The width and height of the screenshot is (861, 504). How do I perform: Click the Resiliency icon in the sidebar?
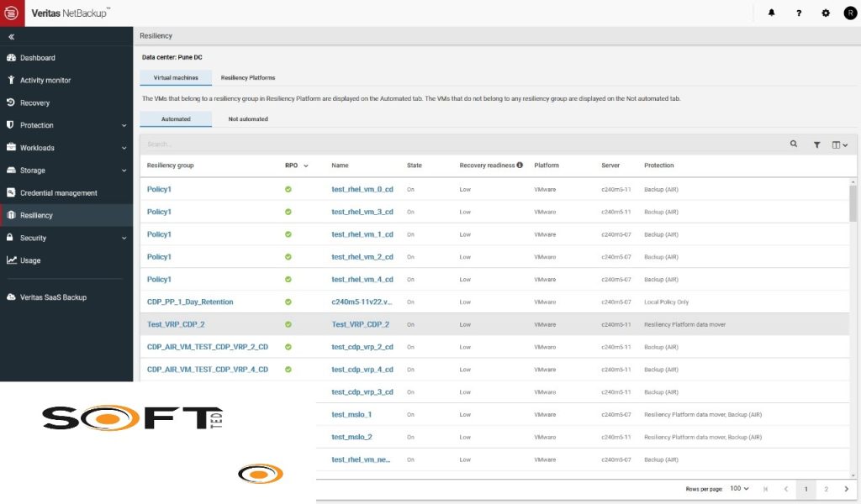(11, 215)
